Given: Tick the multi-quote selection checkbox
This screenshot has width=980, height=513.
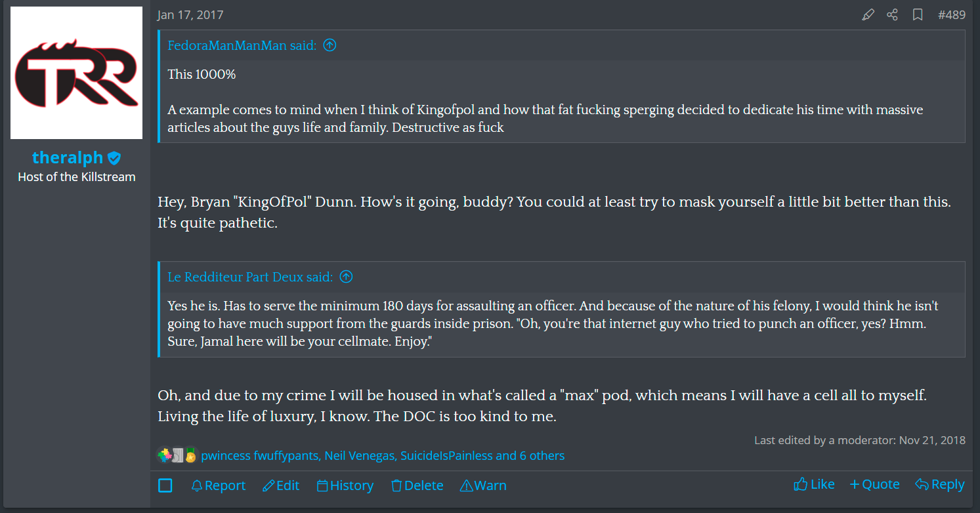Looking at the screenshot, I should coord(165,485).
